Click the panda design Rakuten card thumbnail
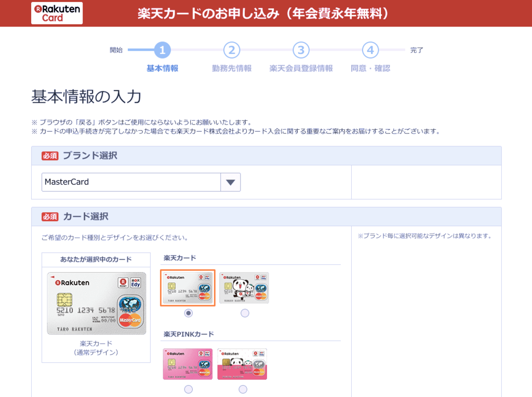Image resolution: width=532 pixels, height=397 pixels. point(244,288)
